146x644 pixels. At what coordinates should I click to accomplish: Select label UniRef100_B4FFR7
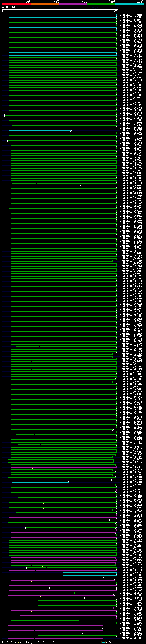pyautogui.click(x=131, y=37)
